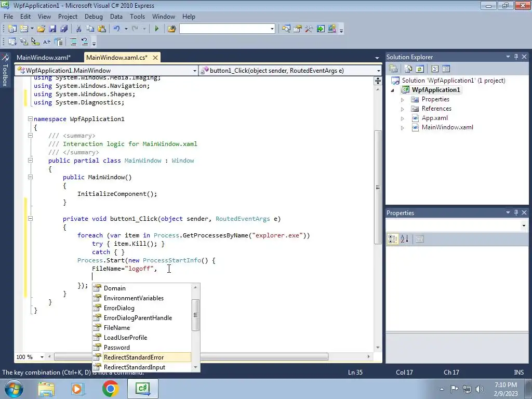
Task: Pin toggle for Solution Explorer panel
Action: pos(516,57)
